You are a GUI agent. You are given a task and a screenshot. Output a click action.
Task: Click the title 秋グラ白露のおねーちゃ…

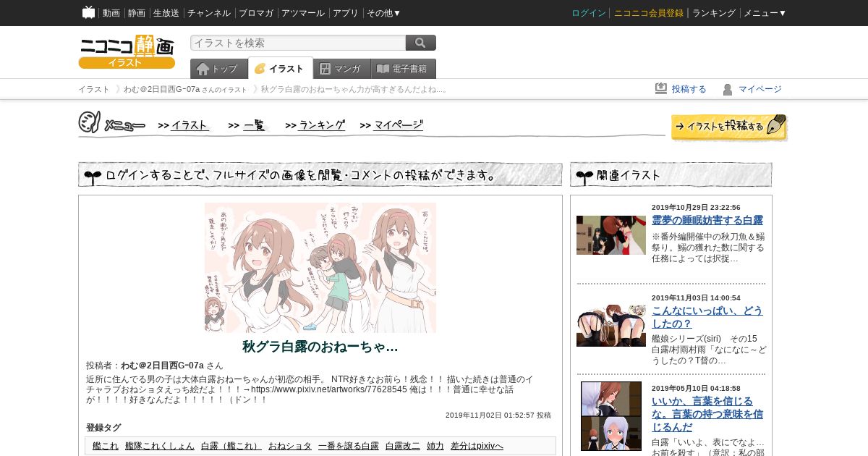(320, 347)
